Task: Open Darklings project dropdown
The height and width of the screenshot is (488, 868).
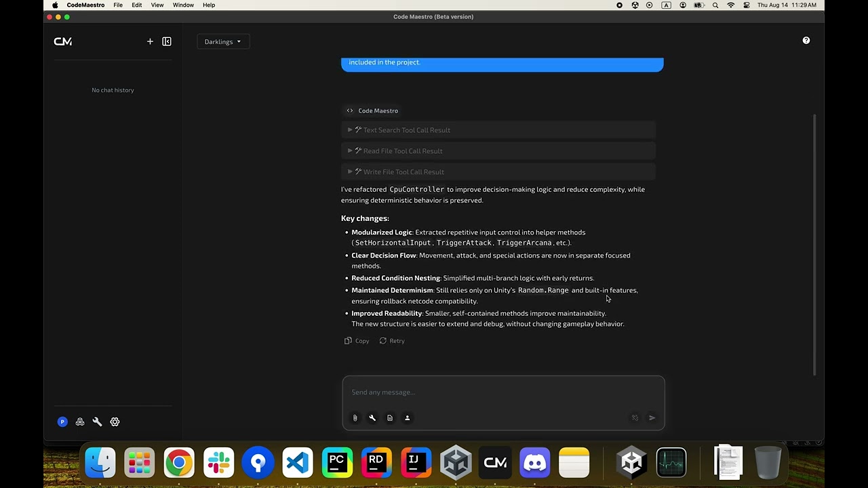Action: click(x=223, y=42)
